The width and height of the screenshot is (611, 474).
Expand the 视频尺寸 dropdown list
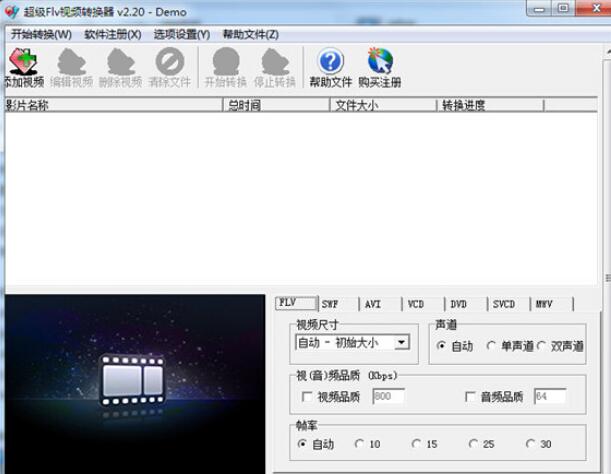[401, 343]
